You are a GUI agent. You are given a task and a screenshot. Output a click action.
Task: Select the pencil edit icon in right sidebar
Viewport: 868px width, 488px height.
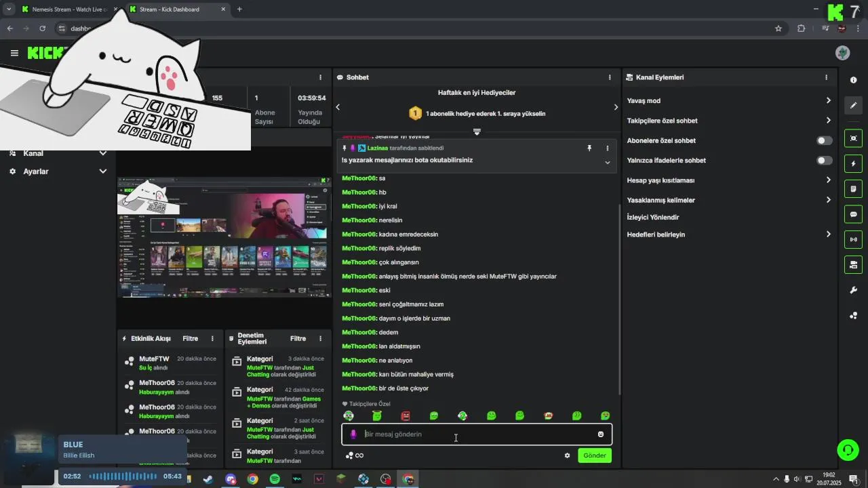coord(853,105)
